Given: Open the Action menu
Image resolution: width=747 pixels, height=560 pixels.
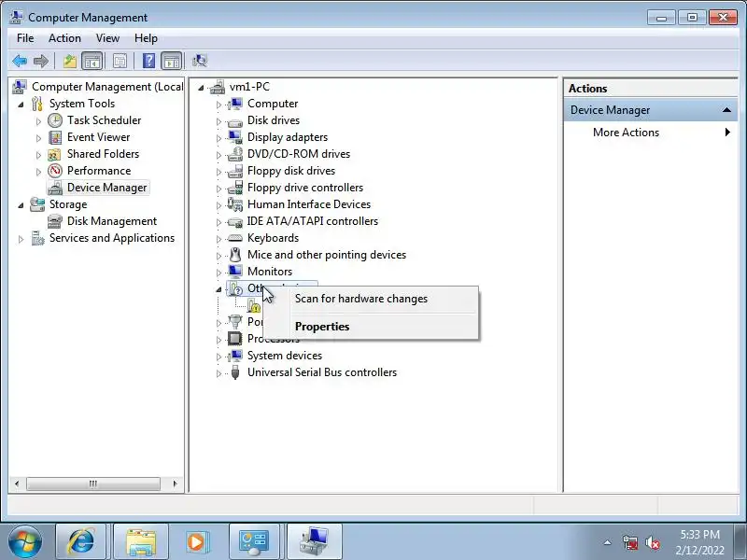Looking at the screenshot, I should [x=64, y=38].
